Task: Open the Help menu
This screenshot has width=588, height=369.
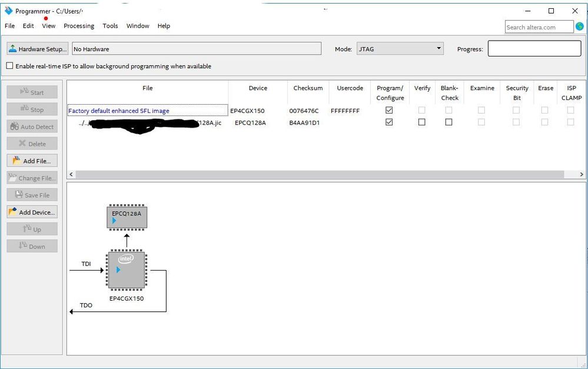Action: (x=164, y=26)
